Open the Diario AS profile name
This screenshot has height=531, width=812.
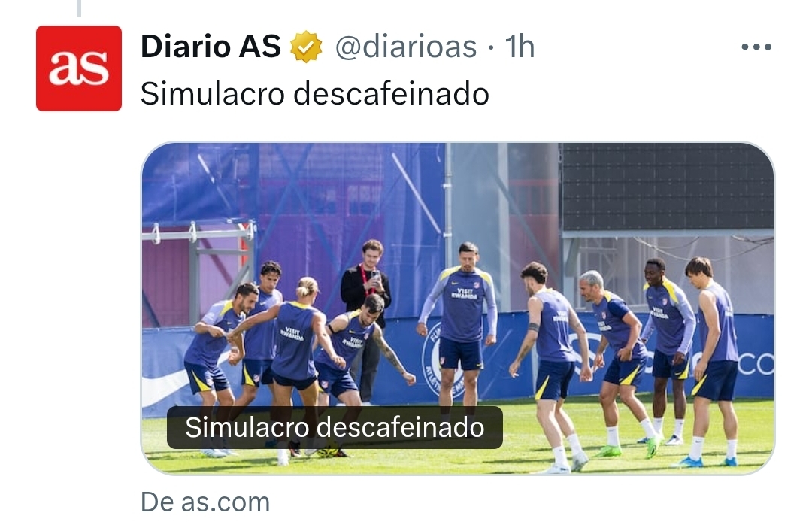point(211,47)
